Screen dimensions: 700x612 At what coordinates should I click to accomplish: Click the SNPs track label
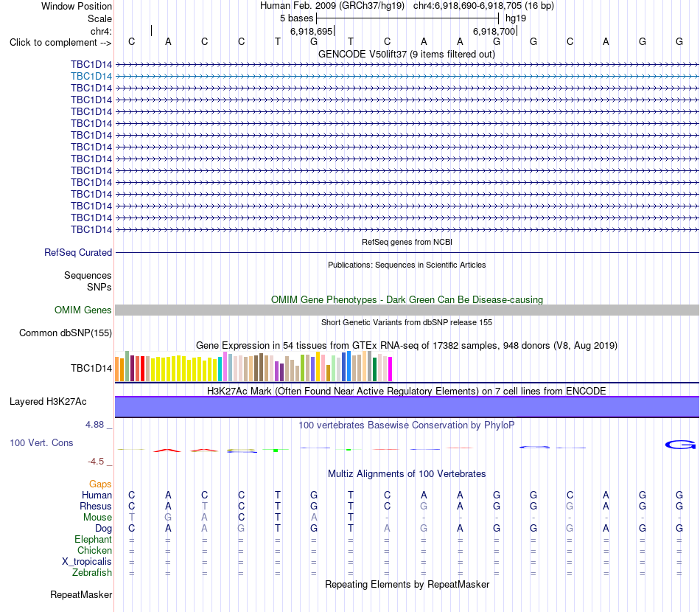[x=99, y=288]
